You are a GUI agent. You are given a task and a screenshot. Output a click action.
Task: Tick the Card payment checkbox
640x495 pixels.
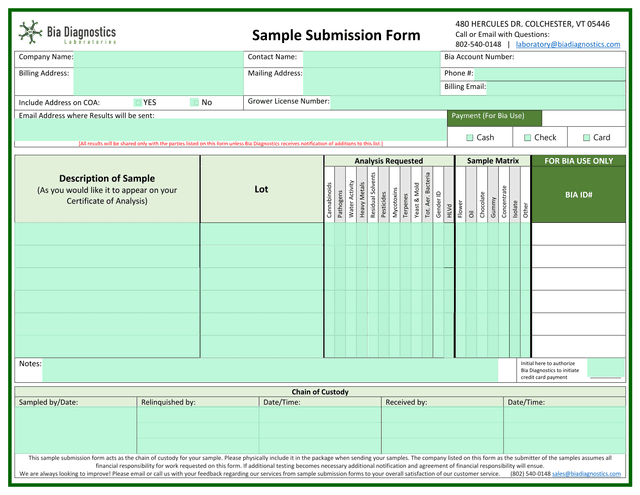coord(587,138)
